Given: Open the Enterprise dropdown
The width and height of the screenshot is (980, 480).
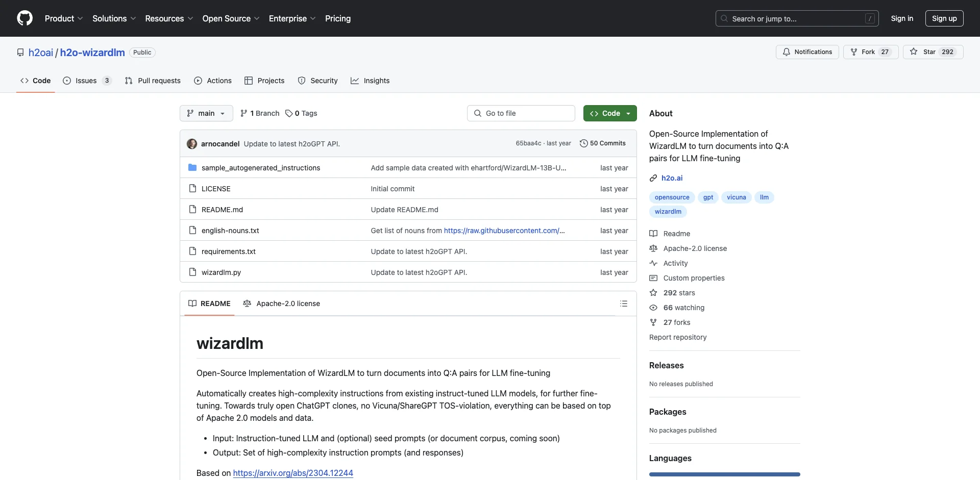Looking at the screenshot, I should [292, 18].
